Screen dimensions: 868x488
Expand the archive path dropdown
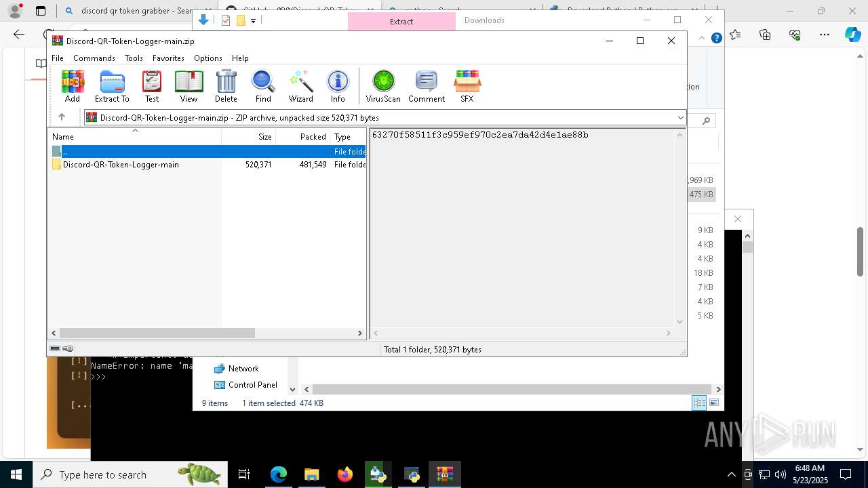point(680,118)
